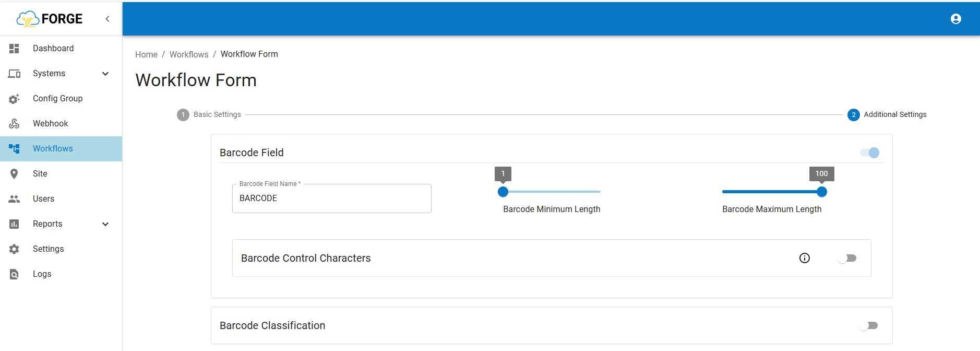This screenshot has width=980, height=351.
Task: Open Barcode Control Characters info icon
Action: (805, 258)
